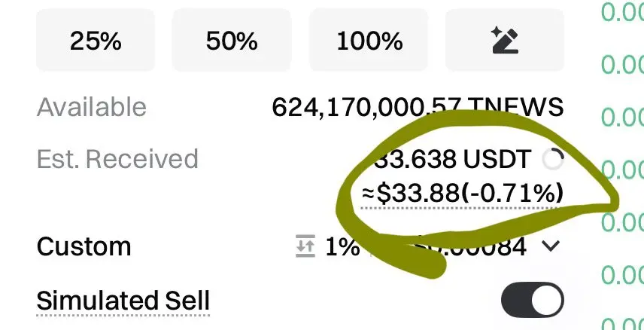Click the slippage icon beside 1%
The image size is (644, 330).
click(x=305, y=247)
